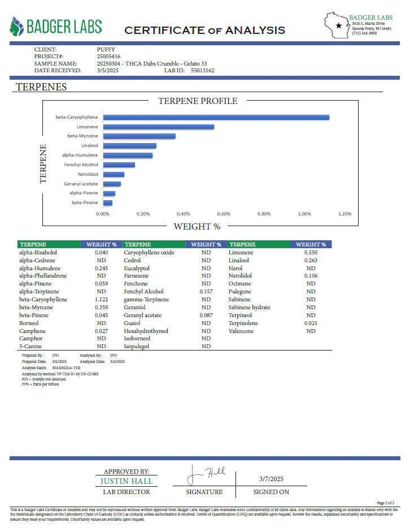
Task: Click the first TERPENE column header
Action: [49, 244]
